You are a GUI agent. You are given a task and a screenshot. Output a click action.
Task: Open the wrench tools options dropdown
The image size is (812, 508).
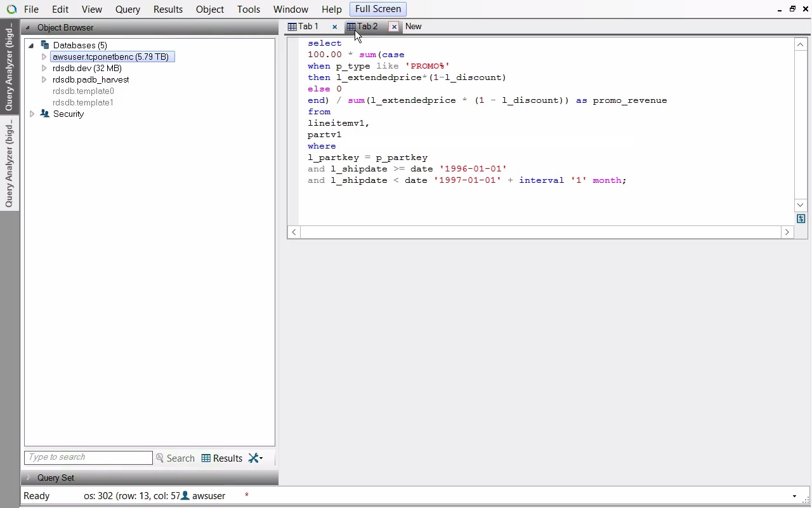point(256,458)
